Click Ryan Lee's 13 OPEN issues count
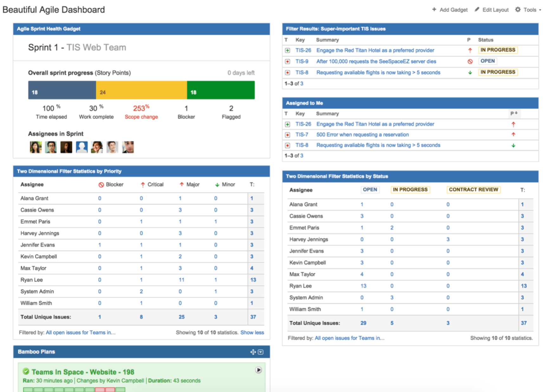 [363, 286]
